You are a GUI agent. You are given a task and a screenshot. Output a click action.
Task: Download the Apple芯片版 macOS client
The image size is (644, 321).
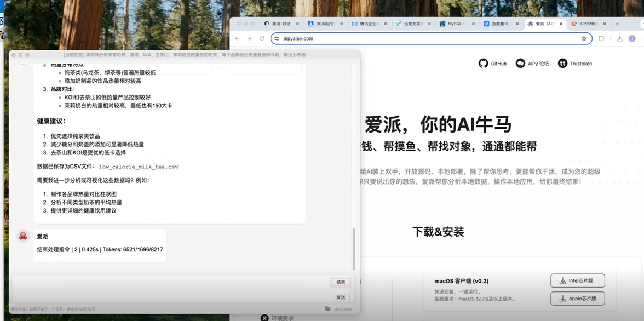click(x=577, y=299)
